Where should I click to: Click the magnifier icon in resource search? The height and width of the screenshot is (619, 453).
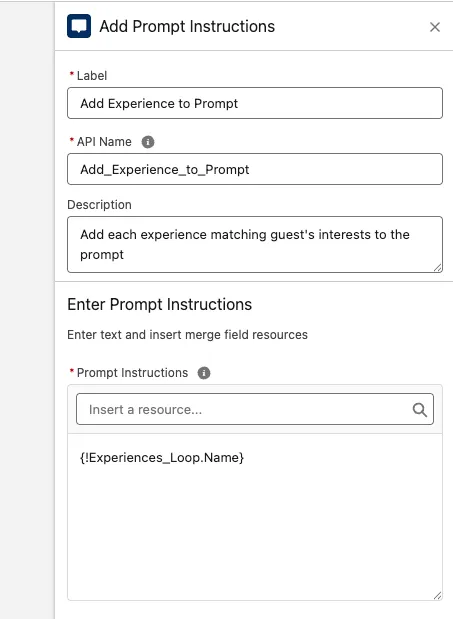(x=419, y=409)
